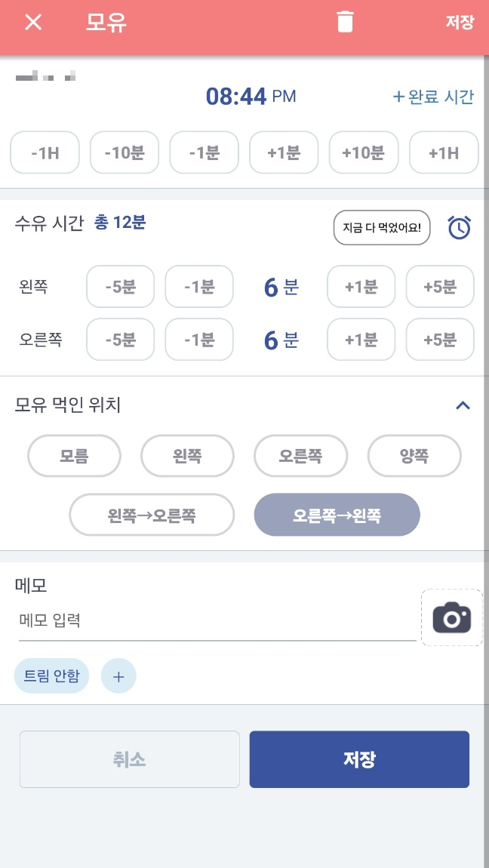This screenshot has height=868, width=489.
Task: Select the 모름 feeding position option
Action: (73, 455)
